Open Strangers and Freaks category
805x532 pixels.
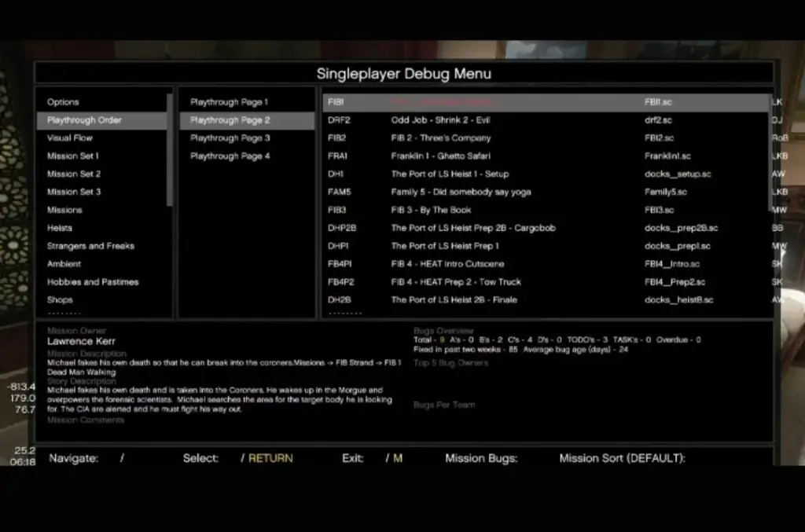click(x=91, y=246)
